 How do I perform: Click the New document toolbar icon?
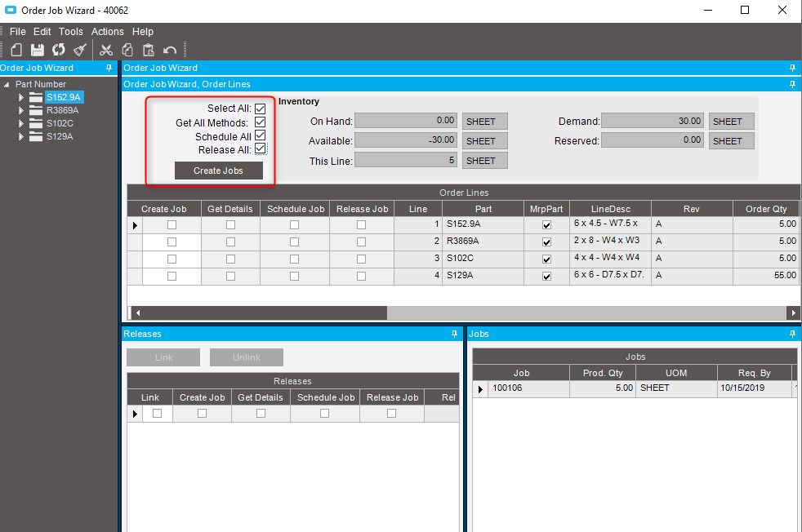pos(16,50)
